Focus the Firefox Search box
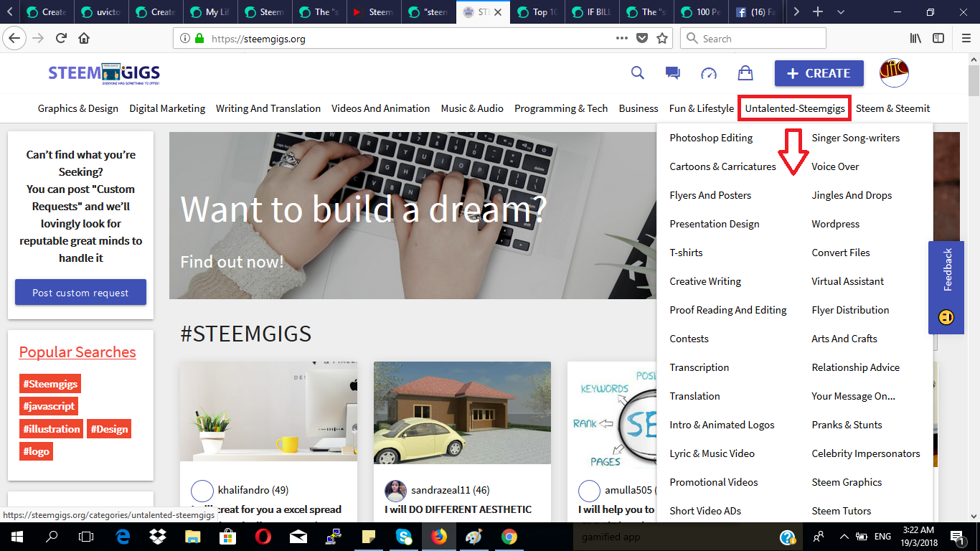Image resolution: width=980 pixels, height=551 pixels. pyautogui.click(x=753, y=38)
